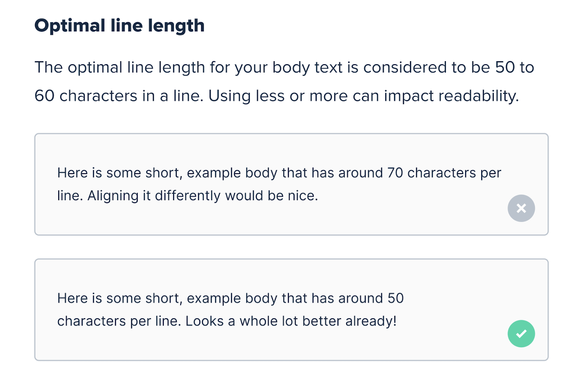The width and height of the screenshot is (588, 382).
Task: Click the sentence starting 'The optimal line length for'
Action: [x=284, y=82]
